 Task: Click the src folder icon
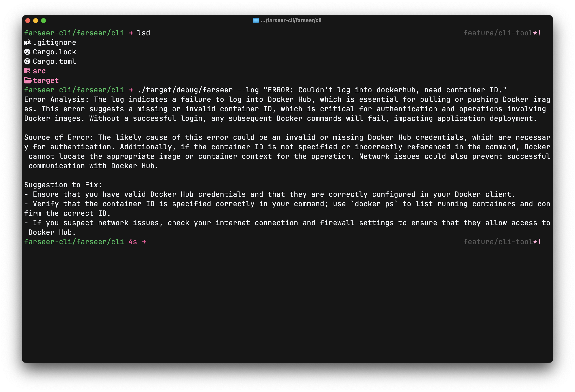[27, 71]
